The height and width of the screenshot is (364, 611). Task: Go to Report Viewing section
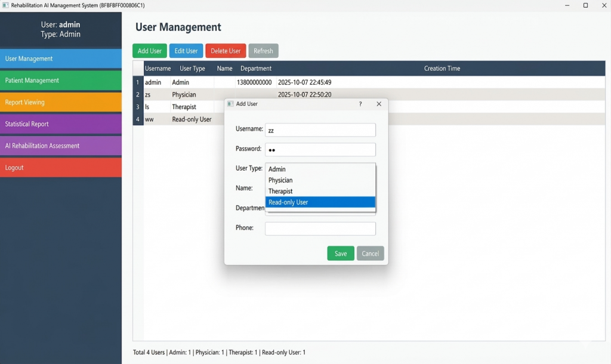[61, 102]
